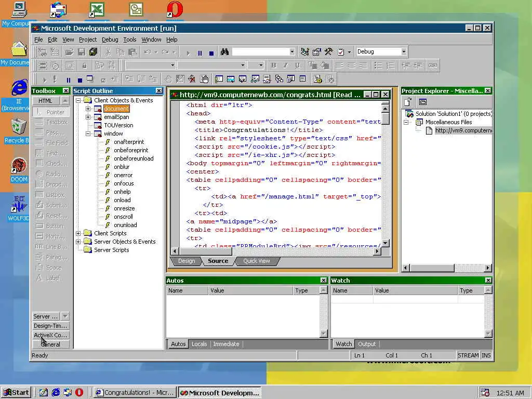Viewport: 532px width, 399px height.
Task: Click the first icon in Project Explorer toolbar
Action: 408,102
